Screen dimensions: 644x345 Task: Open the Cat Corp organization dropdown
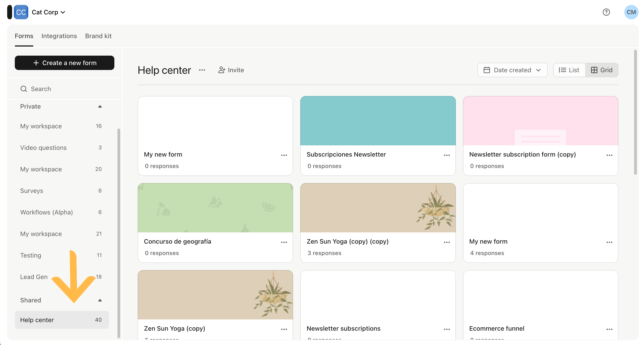click(48, 12)
